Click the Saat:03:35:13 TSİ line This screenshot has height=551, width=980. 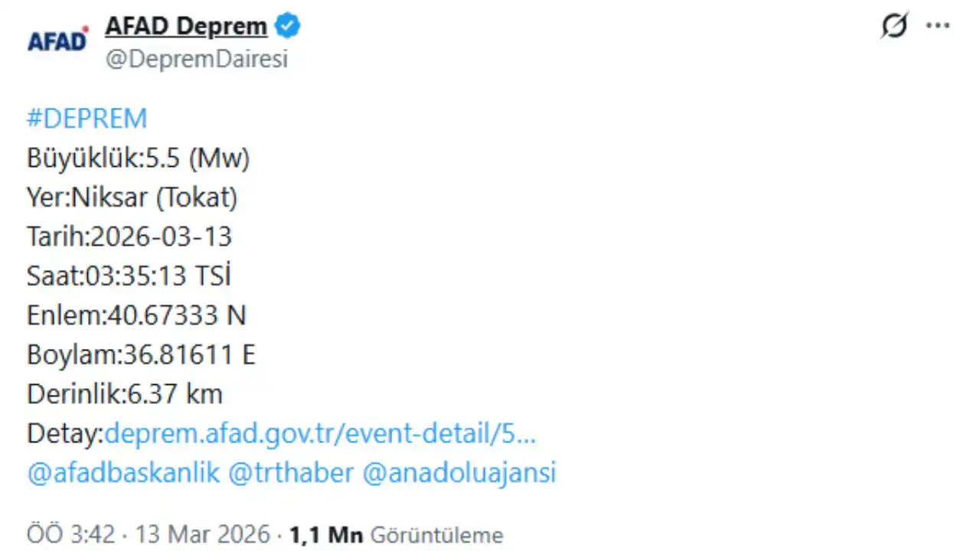tap(129, 276)
